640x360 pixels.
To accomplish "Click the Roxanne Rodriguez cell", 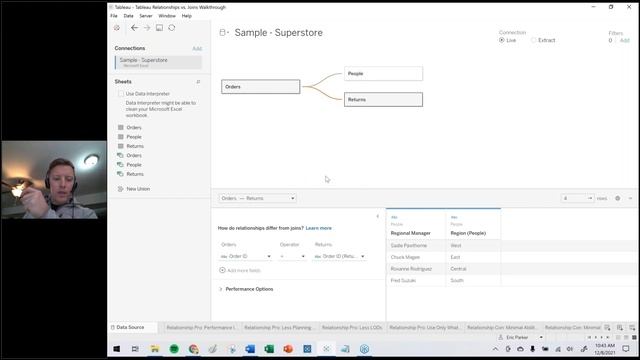I will (416, 269).
